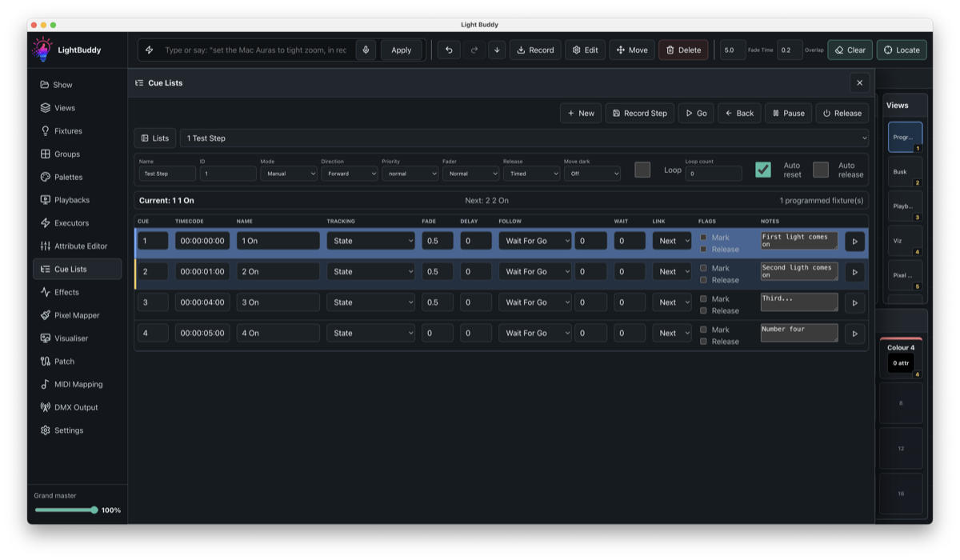This screenshot has height=560, width=960.
Task: Open the Show section
Action: pos(77,85)
